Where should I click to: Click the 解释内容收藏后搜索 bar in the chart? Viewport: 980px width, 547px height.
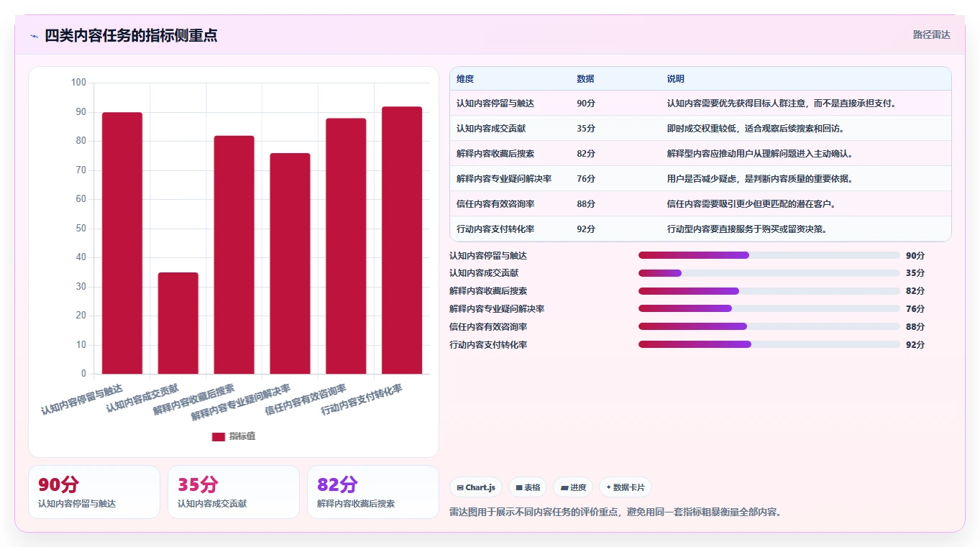(234, 254)
